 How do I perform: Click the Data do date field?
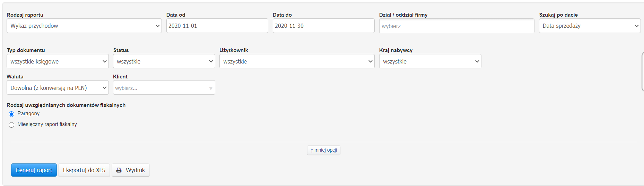click(323, 26)
